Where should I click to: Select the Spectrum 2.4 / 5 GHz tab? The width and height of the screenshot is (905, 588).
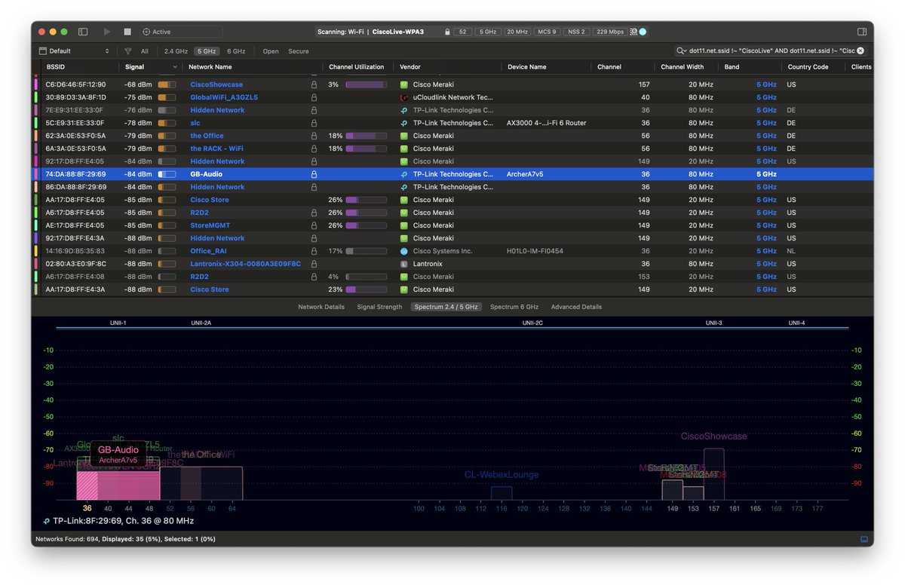tap(446, 307)
